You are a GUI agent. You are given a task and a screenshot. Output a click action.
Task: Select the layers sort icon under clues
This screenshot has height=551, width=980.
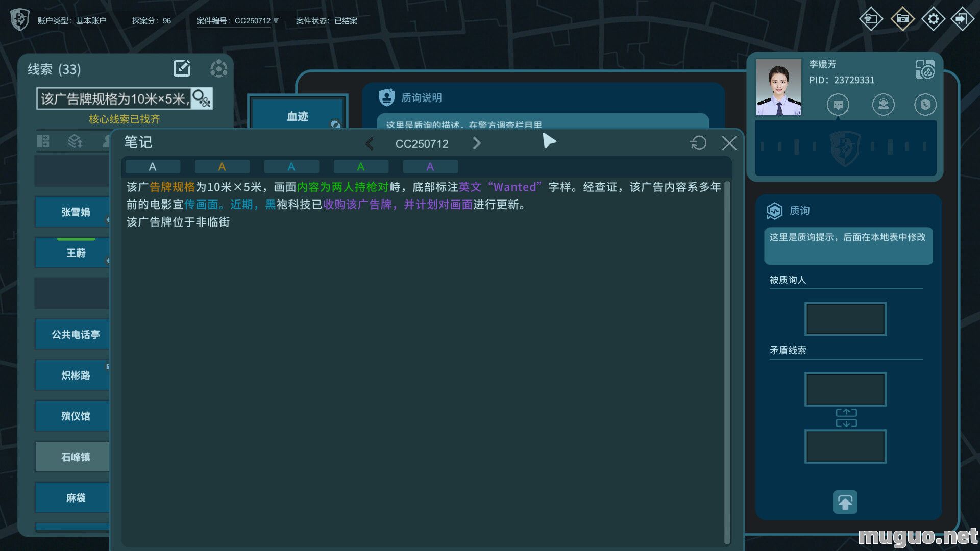click(x=75, y=141)
